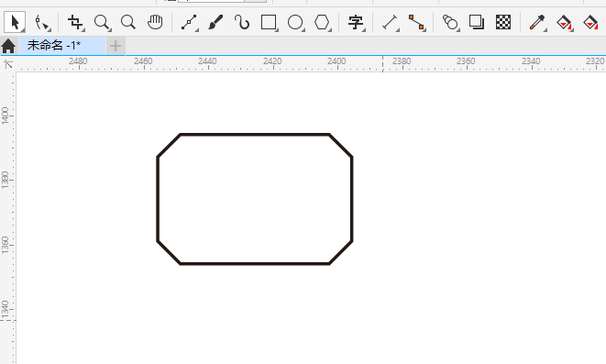Select the Ellipse tool
The image size is (606, 364).
point(295,22)
